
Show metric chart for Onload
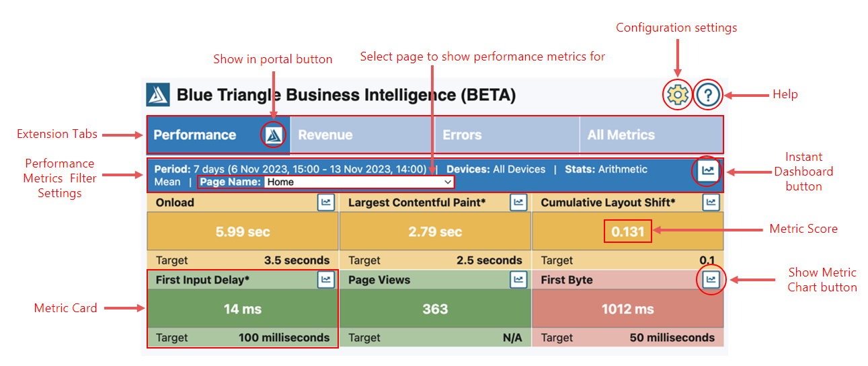click(326, 202)
